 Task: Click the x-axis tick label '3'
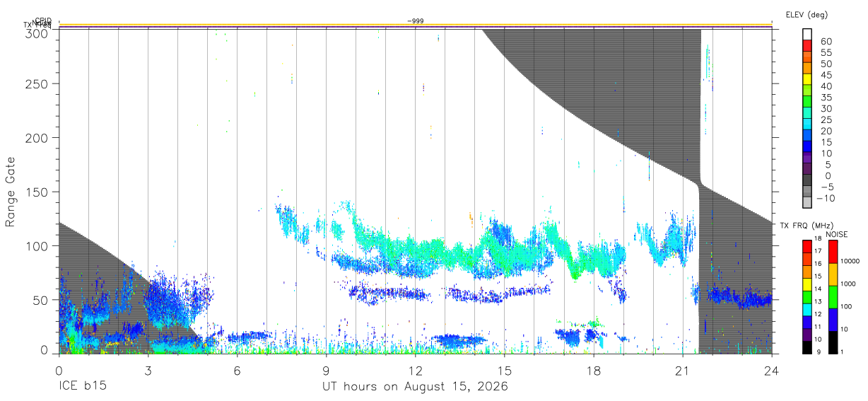click(x=148, y=371)
